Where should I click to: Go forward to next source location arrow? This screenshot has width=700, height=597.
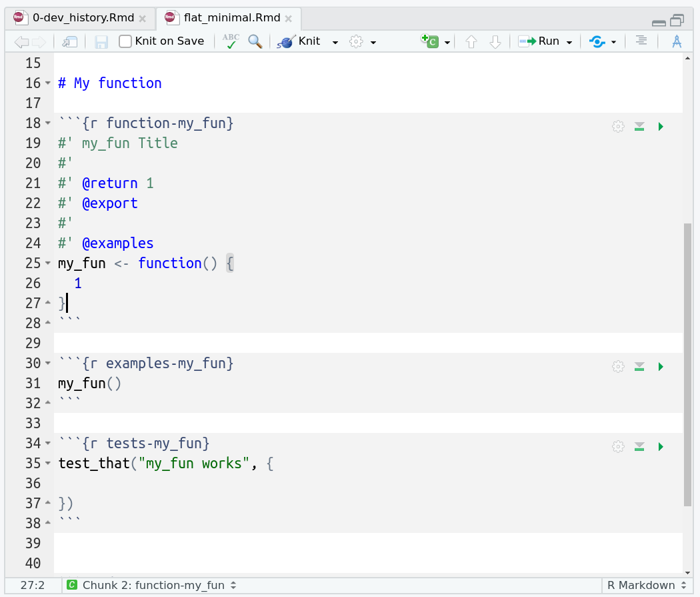coord(39,42)
